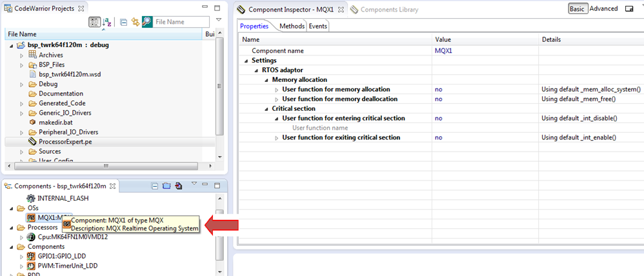Open the Properties tab
Image resolution: width=644 pixels, height=276 pixels.
[x=254, y=26]
